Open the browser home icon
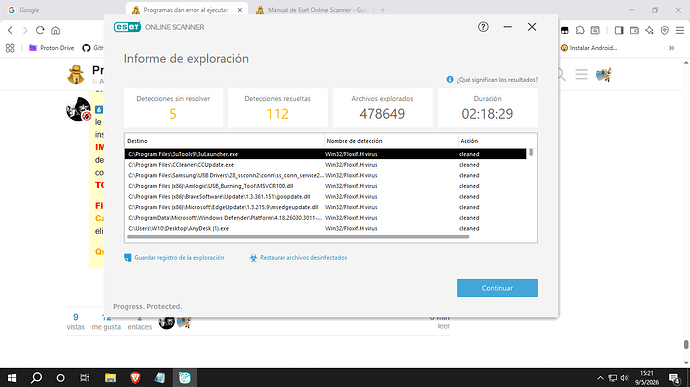 [55, 30]
